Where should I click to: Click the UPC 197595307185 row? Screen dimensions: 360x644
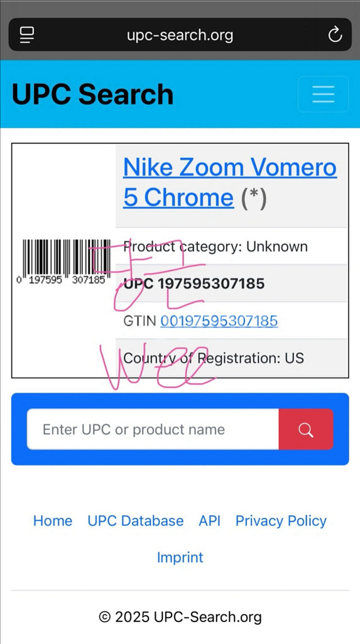[231, 284]
